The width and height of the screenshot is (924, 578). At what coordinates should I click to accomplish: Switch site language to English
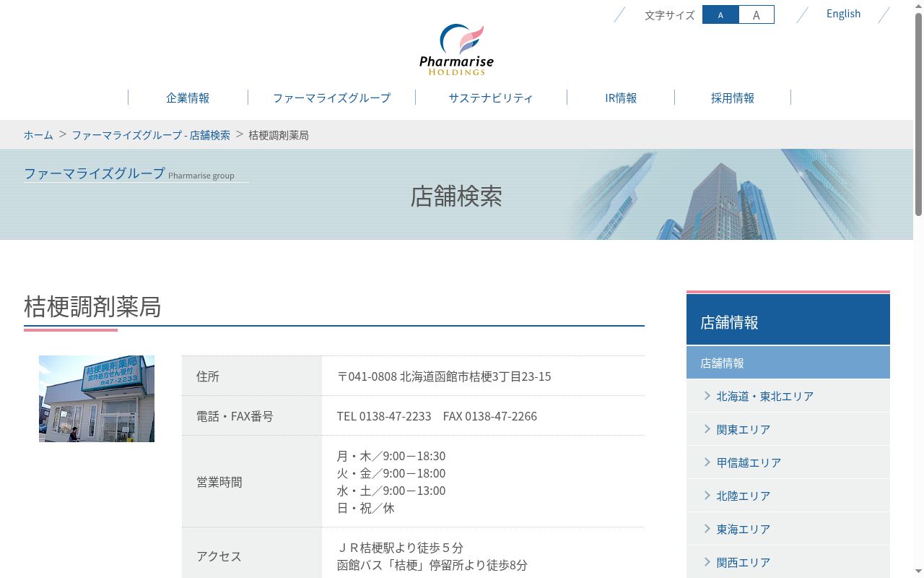[x=843, y=14]
